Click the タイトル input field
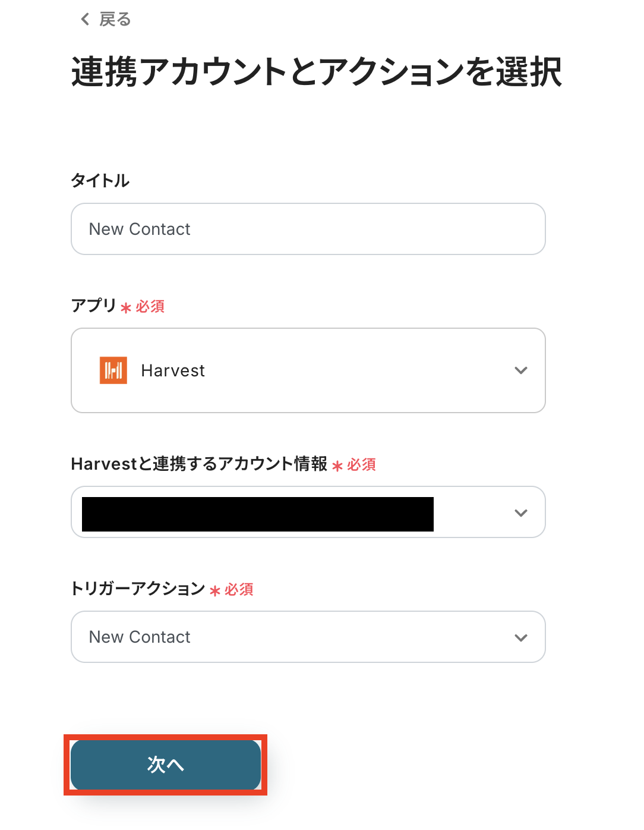644x830 pixels. (x=308, y=229)
